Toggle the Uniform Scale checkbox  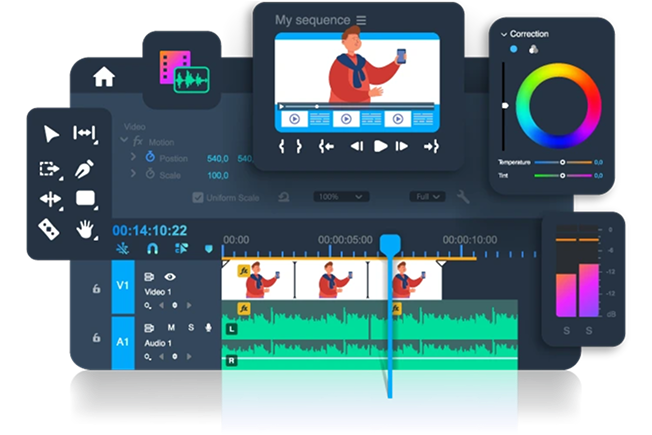point(197,198)
